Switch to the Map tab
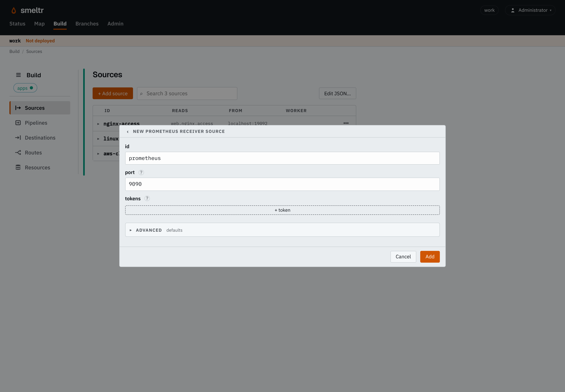Viewport: 565px width, 392px height. pos(39,24)
